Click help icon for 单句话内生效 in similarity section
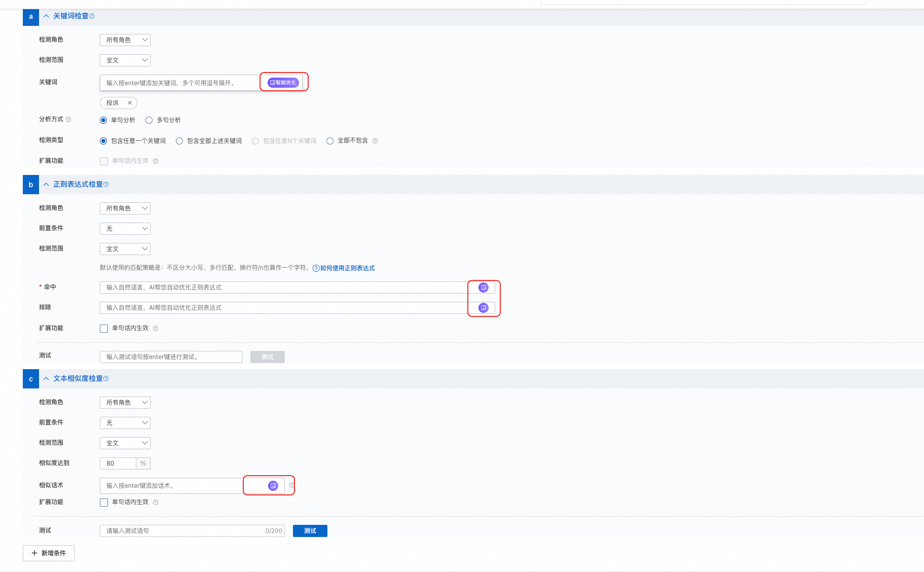This screenshot has width=924, height=572. (156, 503)
